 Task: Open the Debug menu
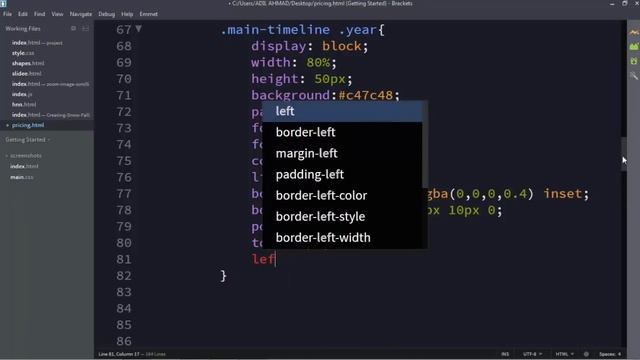coord(107,14)
